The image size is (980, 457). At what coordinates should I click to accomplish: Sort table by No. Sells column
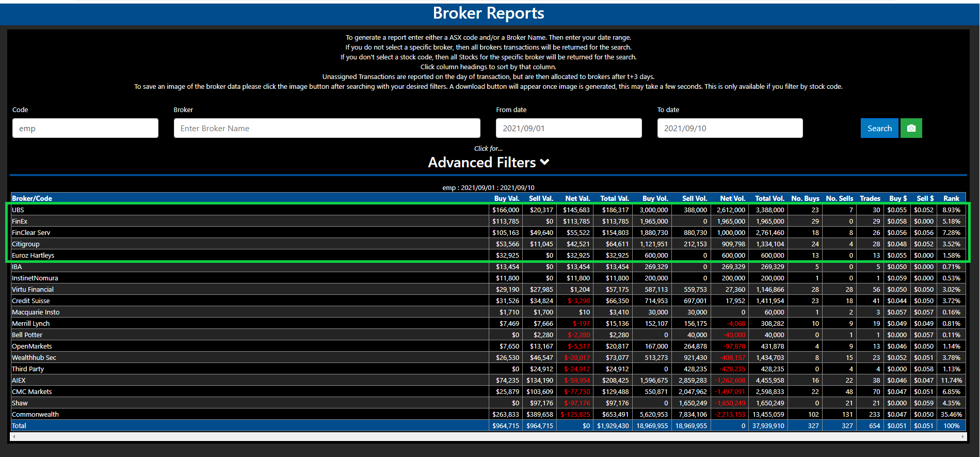point(840,198)
